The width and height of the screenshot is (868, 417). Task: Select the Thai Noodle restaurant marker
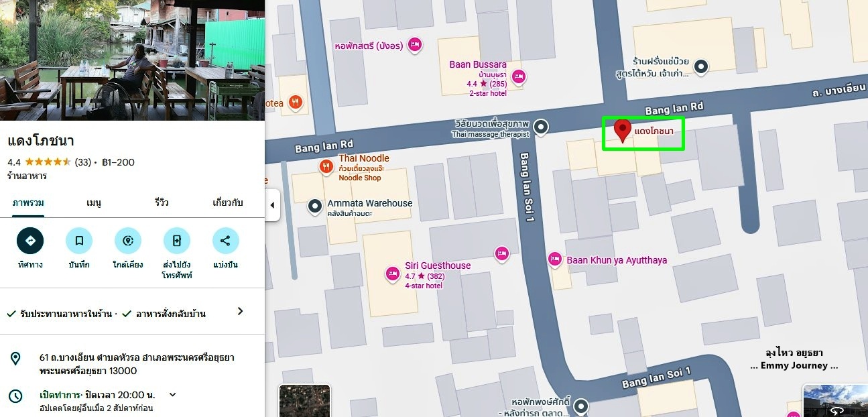point(326,166)
